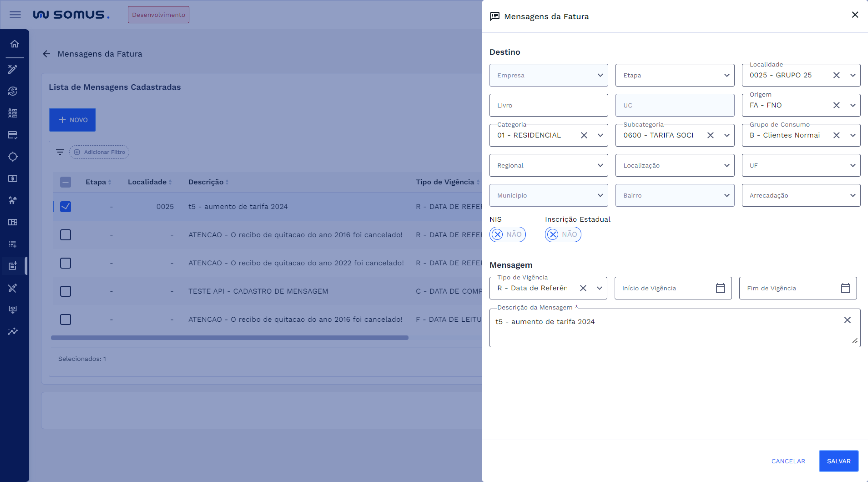Clear the Origem FA - FNO value
The height and width of the screenshot is (482, 868).
[836, 105]
